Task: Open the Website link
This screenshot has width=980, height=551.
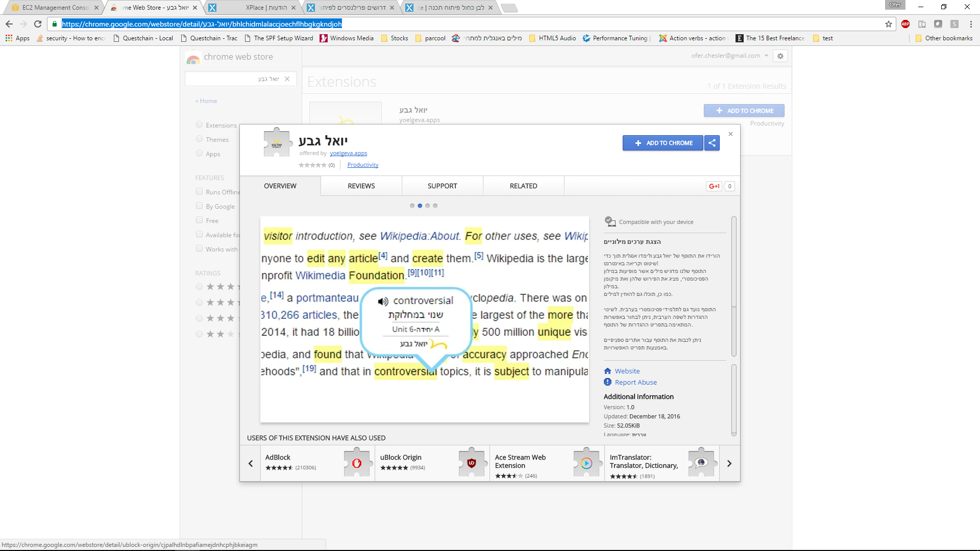Action: click(627, 371)
